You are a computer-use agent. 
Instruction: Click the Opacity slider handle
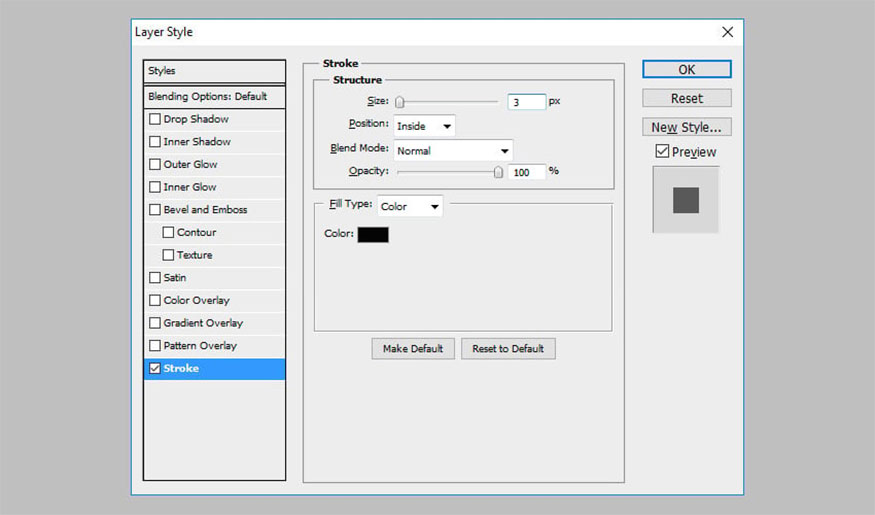[x=498, y=172]
